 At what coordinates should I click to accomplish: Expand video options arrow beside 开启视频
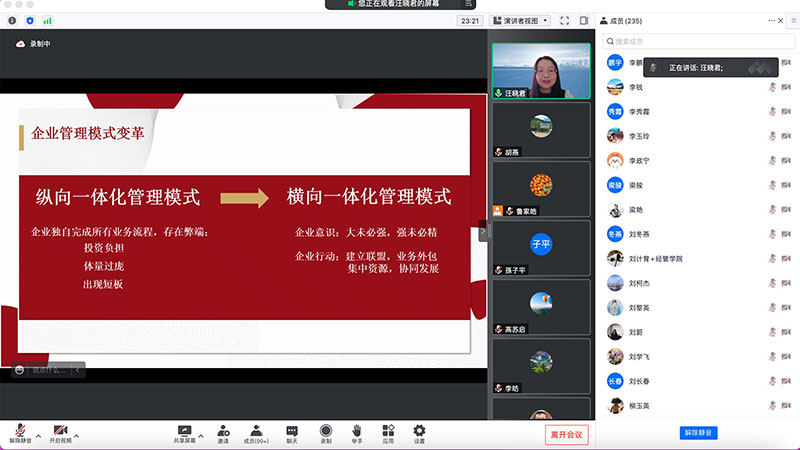point(76,436)
